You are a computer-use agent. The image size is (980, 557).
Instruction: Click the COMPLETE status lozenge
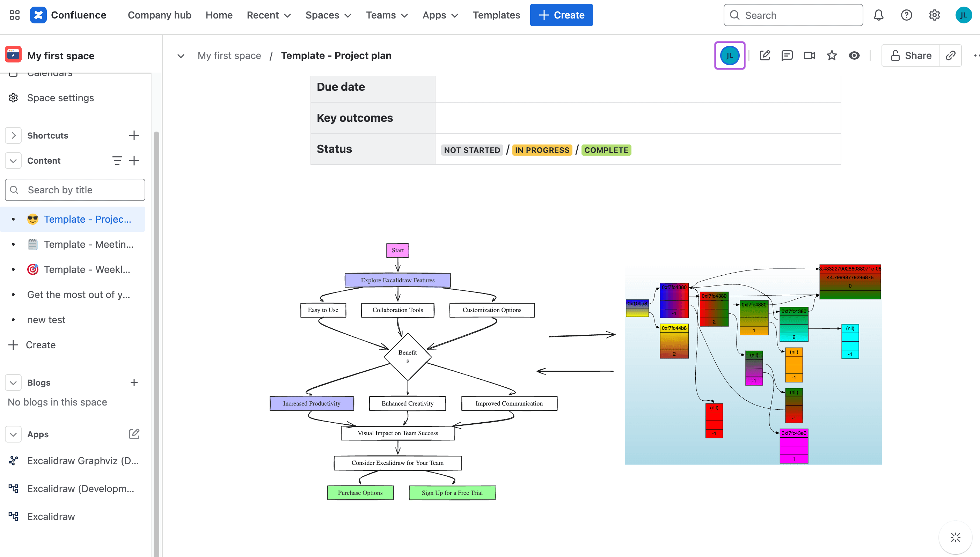606,150
